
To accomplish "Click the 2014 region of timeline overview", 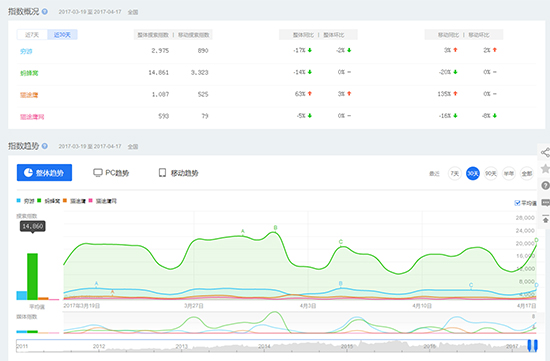I will [x=264, y=346].
